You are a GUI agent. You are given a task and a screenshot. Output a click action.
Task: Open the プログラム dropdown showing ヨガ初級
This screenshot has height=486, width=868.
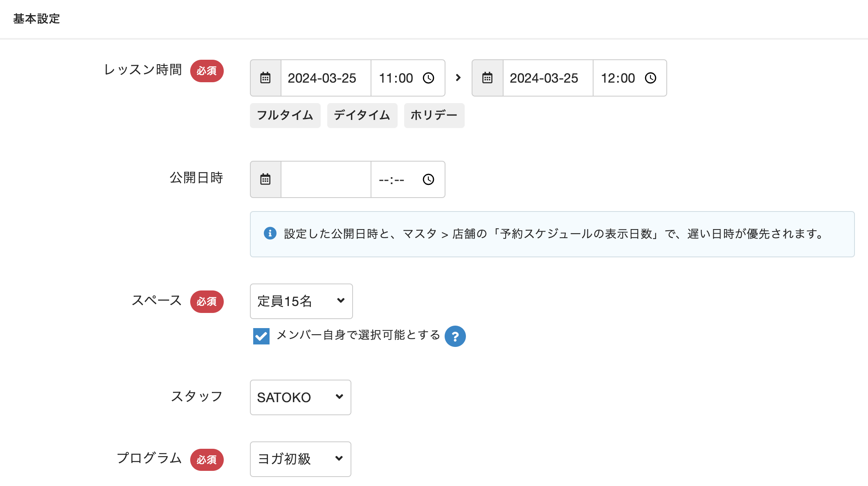[300, 459]
